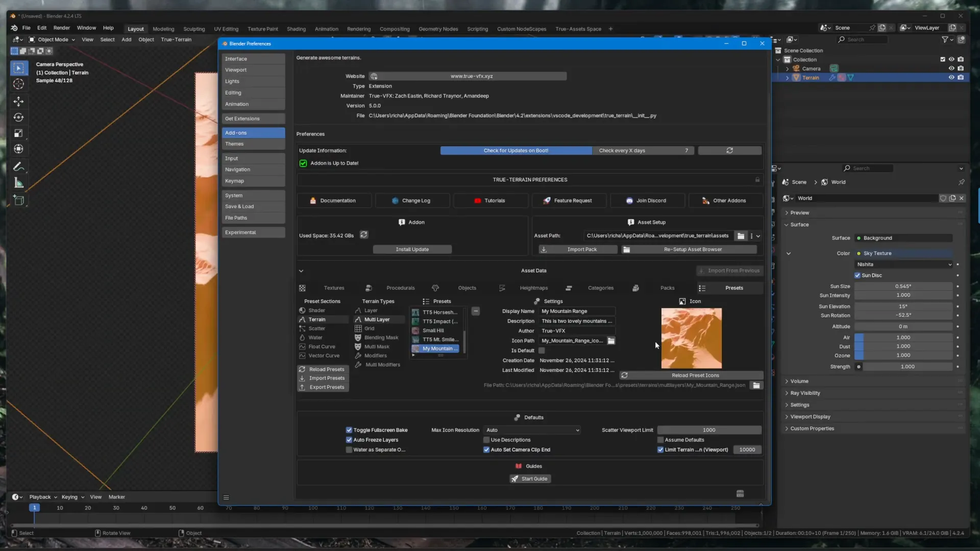The image size is (980, 551).
Task: Open the Nishita sky type dropdown
Action: click(903, 264)
